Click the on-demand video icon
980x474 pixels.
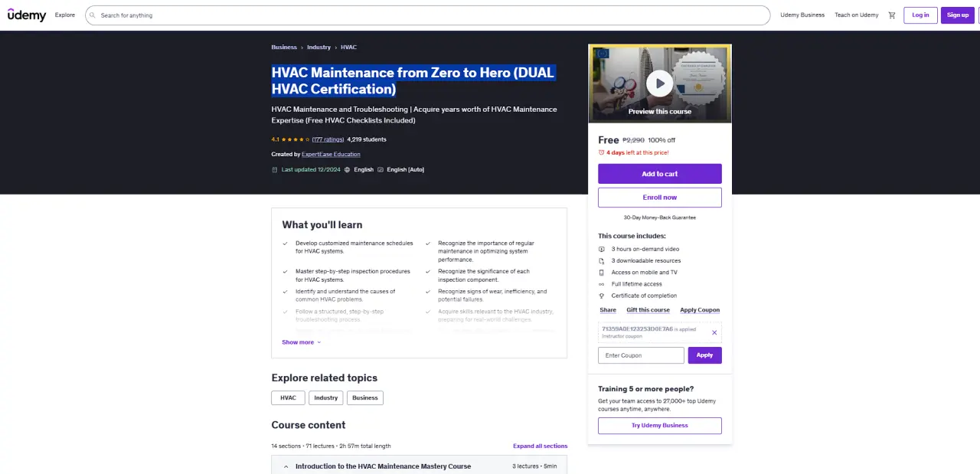(x=602, y=249)
